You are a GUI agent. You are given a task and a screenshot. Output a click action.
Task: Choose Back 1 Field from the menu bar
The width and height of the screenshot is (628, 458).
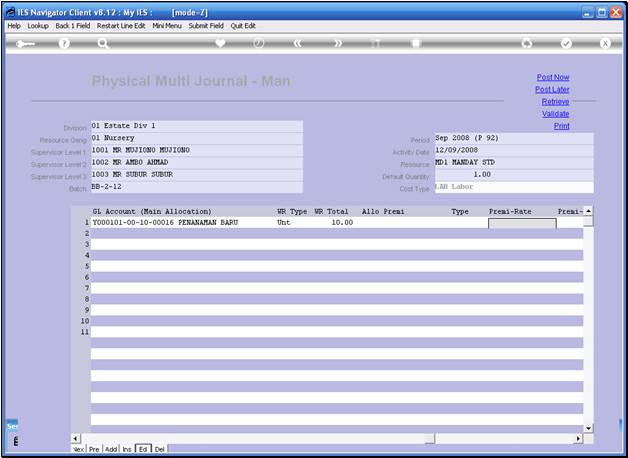72,26
